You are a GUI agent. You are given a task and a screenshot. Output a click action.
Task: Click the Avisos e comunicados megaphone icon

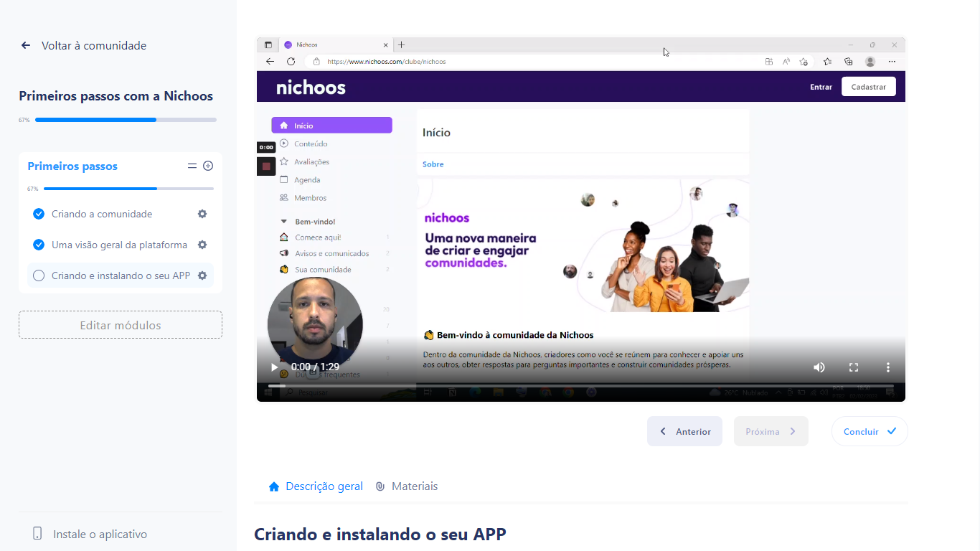[283, 253]
